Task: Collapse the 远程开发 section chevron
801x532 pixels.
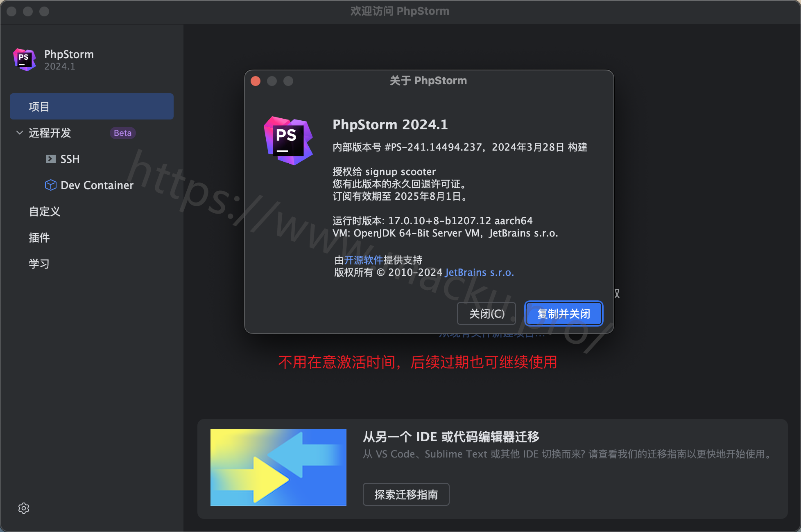Action: 19,133
